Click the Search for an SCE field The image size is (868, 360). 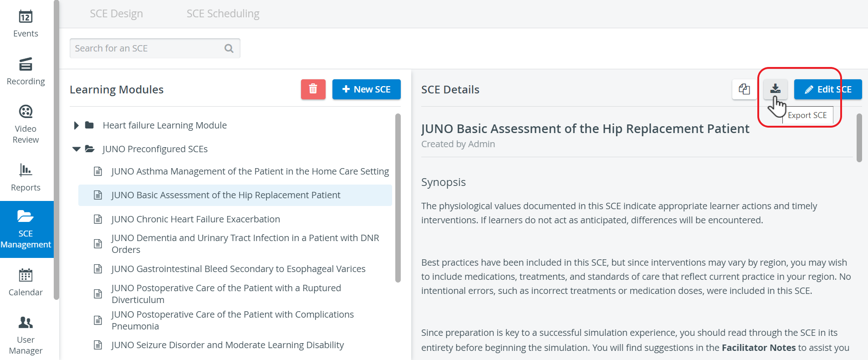coord(155,48)
